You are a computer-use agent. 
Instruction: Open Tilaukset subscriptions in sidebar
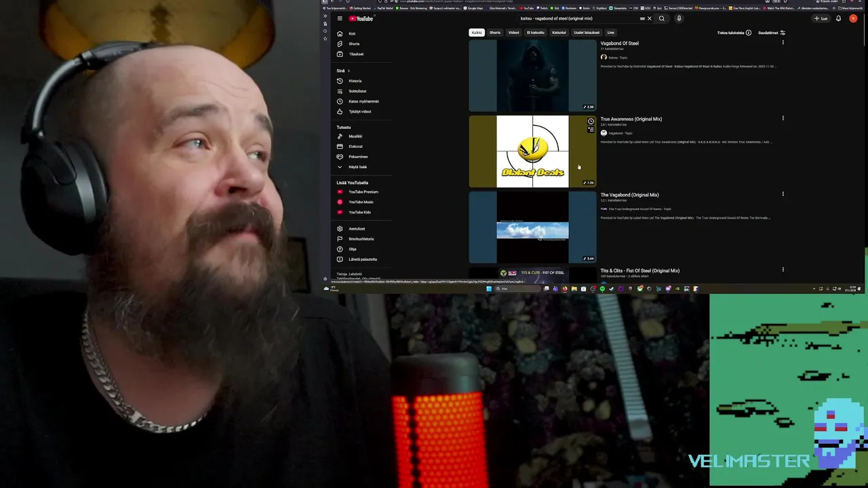pyautogui.click(x=356, y=54)
